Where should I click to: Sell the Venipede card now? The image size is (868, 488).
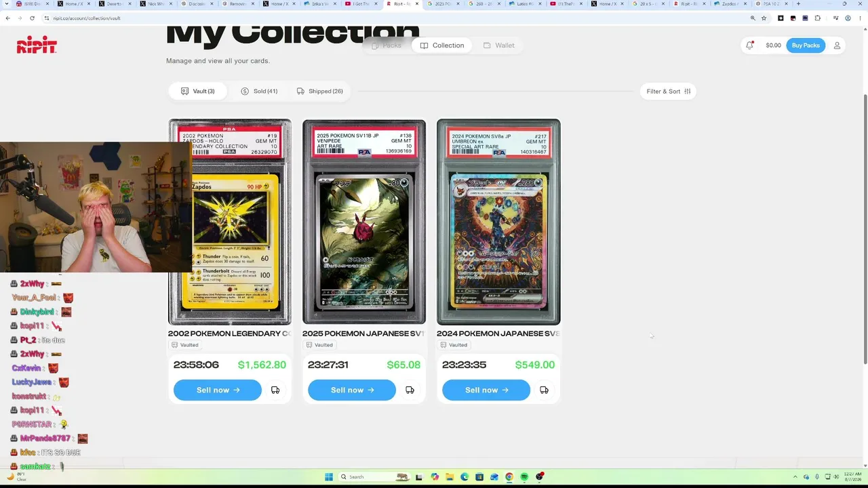click(x=352, y=390)
